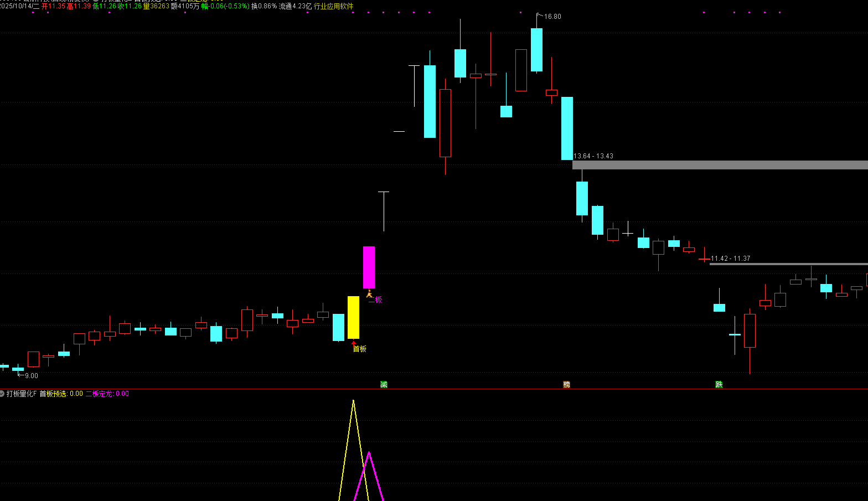The height and width of the screenshot is (501, 868).
Task: Click the magenta spike peak in indicator panel
Action: coord(369,453)
